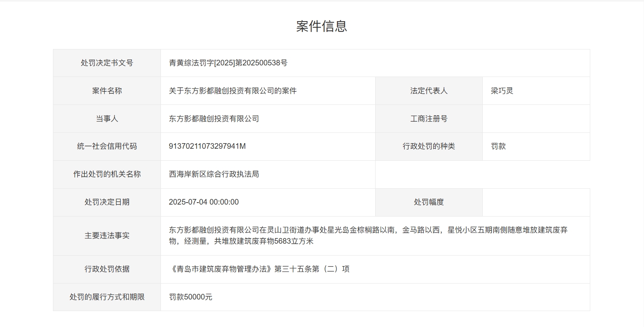Click the 处罚幅度 label cell

[429, 202]
